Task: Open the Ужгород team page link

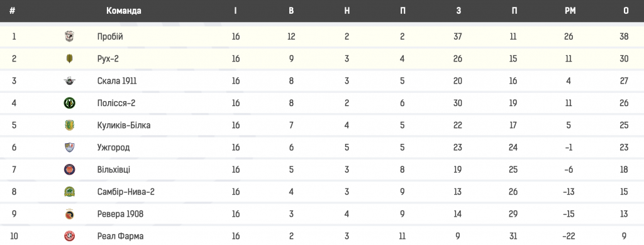Action: (113, 148)
